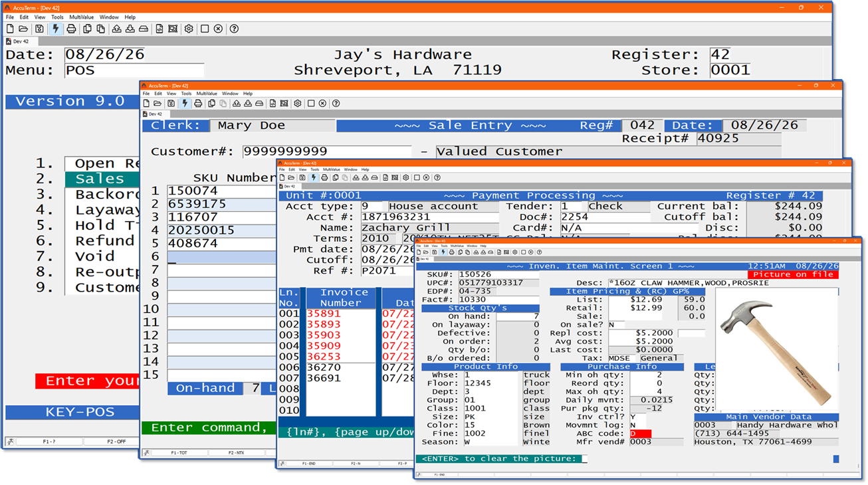Image resolution: width=868 pixels, height=485 pixels.
Task: Click New session icon in main window toolbar
Action: click(10, 29)
